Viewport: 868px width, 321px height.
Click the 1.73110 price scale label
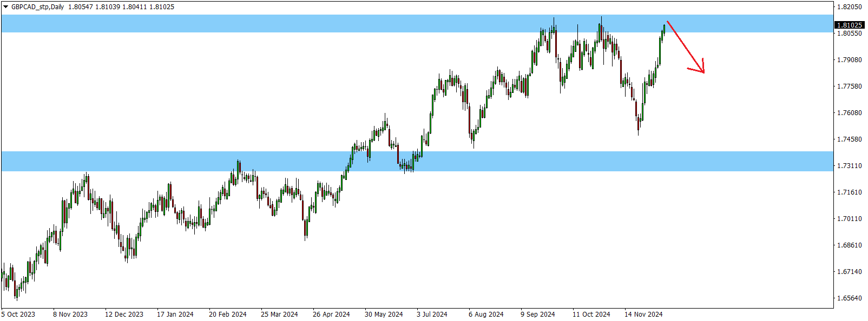coord(850,166)
